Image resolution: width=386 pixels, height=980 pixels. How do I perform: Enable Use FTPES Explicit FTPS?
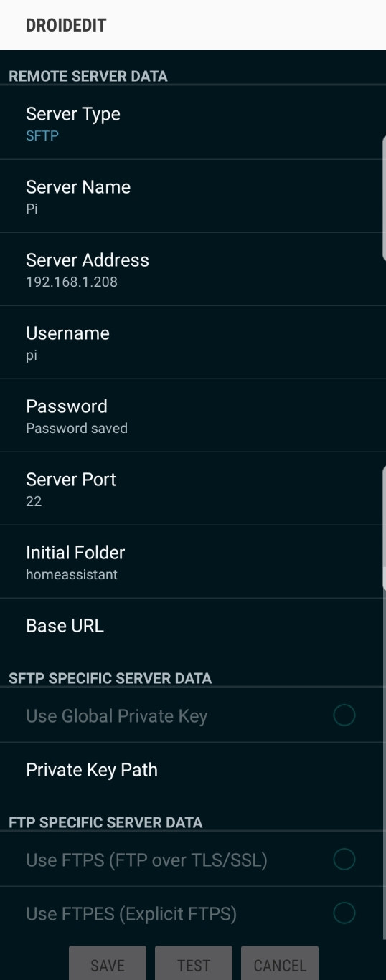(344, 913)
